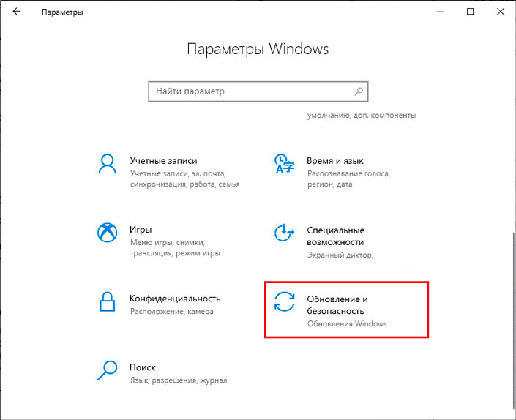Click the text 'Распознавание голоса, регион, дата'

pos(349,179)
